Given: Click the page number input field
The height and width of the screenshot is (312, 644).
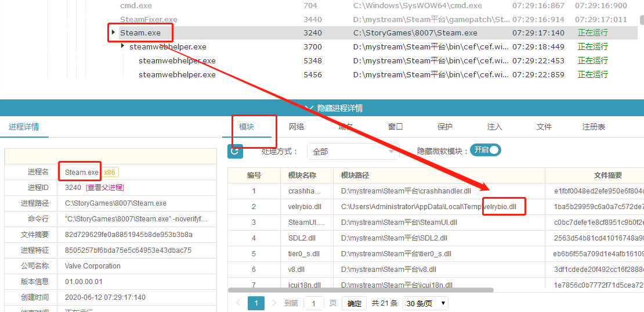Looking at the screenshot, I should 314,303.
